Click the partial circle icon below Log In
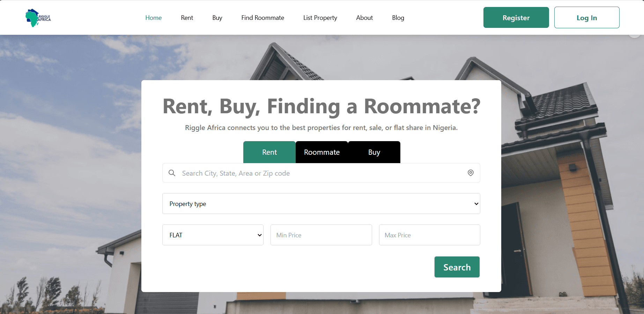The height and width of the screenshot is (314, 644). click(634, 36)
